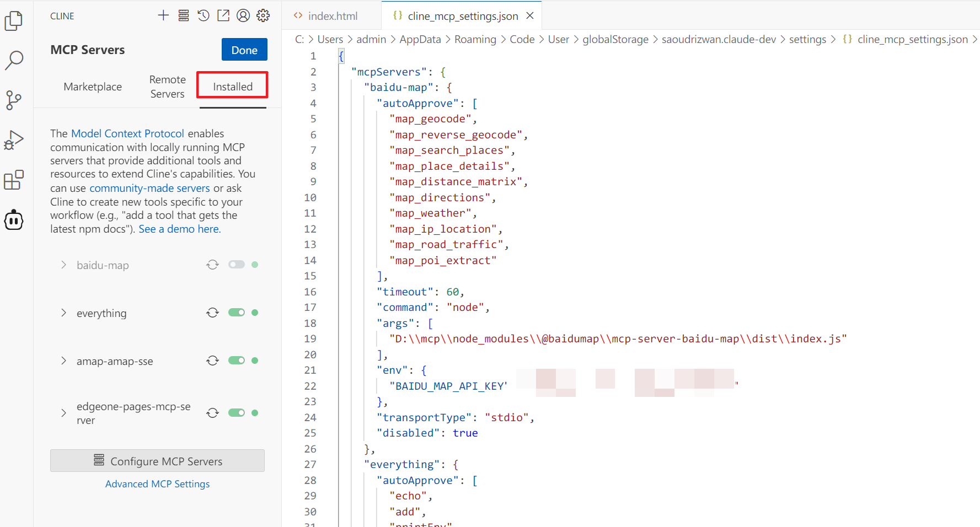Click the Code breadcrumb segment
The width and height of the screenshot is (980, 527).
pos(522,39)
